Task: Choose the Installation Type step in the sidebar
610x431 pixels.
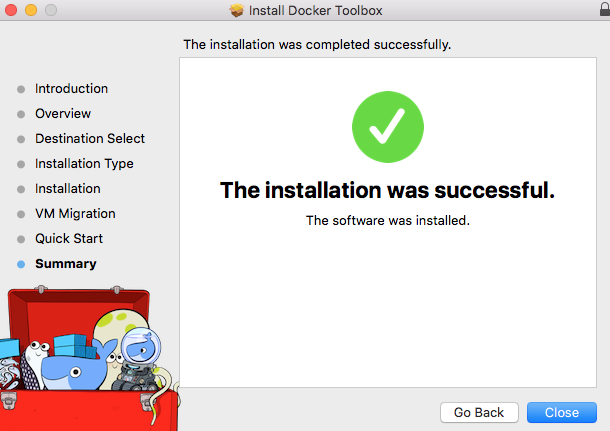Action: 84,164
